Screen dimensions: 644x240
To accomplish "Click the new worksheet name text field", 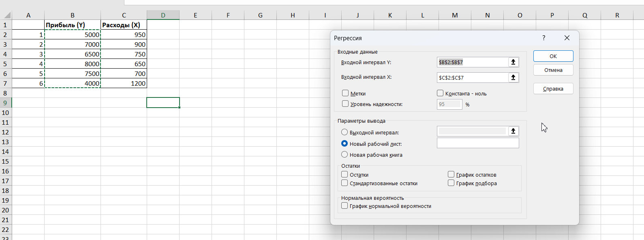I will (x=477, y=143).
